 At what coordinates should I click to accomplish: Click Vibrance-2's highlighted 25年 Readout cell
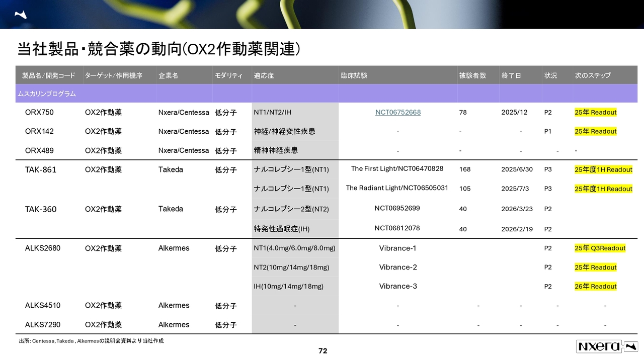click(x=596, y=267)
